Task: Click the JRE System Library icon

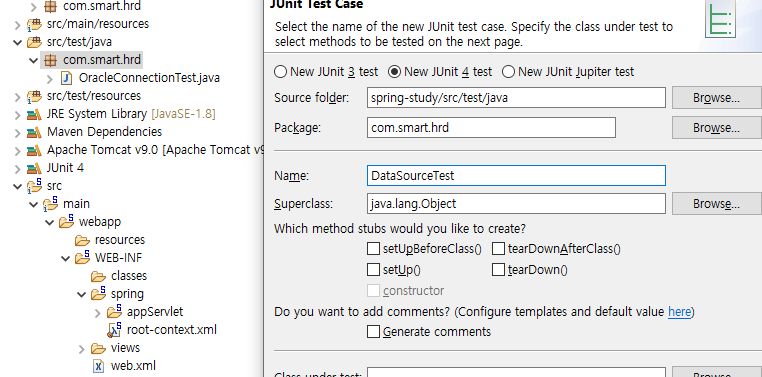Action: tap(34, 114)
